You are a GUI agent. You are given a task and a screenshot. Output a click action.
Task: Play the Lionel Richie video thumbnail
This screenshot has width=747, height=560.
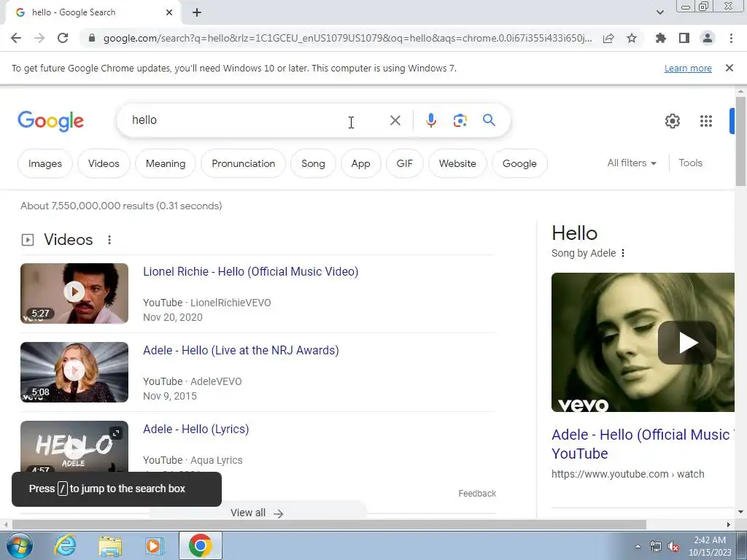pos(74,293)
